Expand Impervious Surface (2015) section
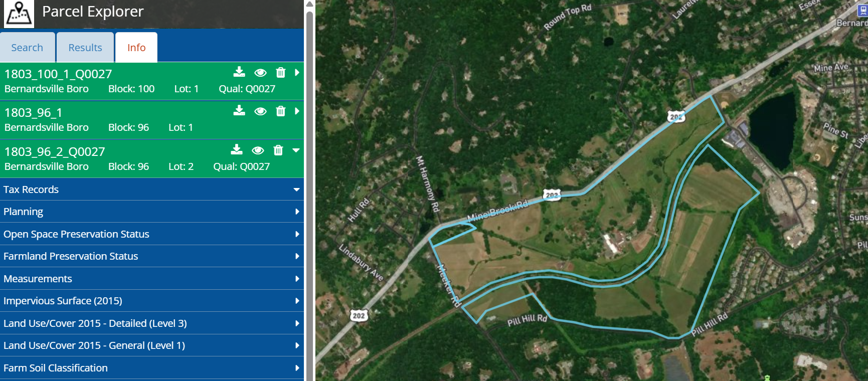This screenshot has height=381, width=868. [152, 301]
